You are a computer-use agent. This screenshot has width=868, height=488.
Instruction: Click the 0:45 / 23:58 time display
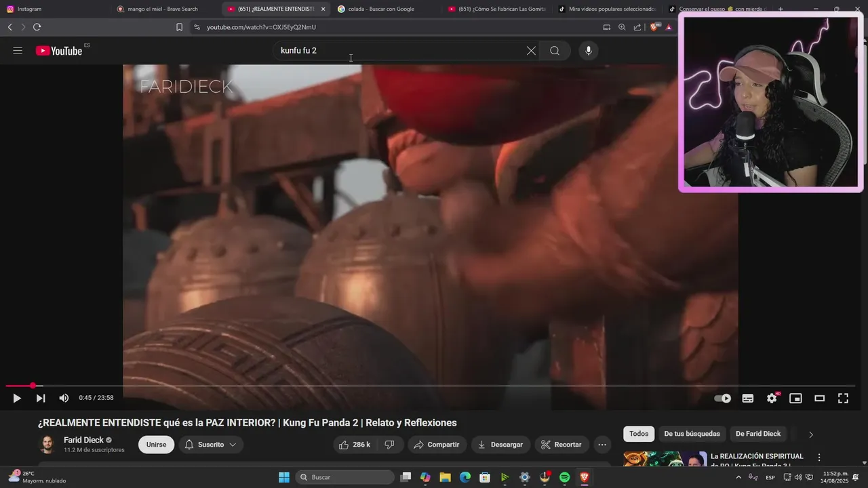[x=96, y=399]
